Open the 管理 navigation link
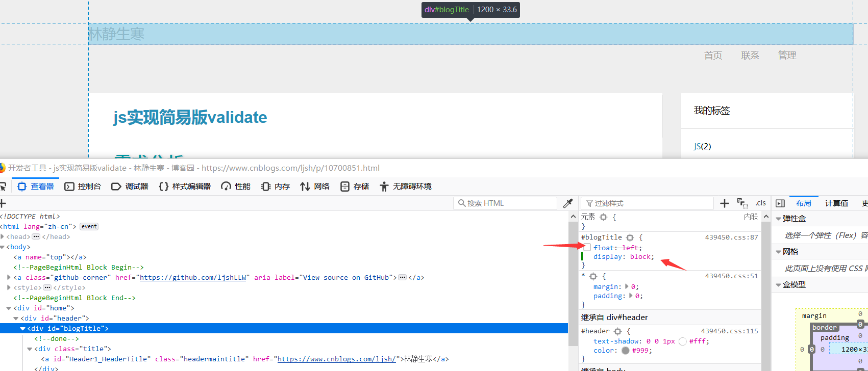The height and width of the screenshot is (371, 868). point(787,56)
